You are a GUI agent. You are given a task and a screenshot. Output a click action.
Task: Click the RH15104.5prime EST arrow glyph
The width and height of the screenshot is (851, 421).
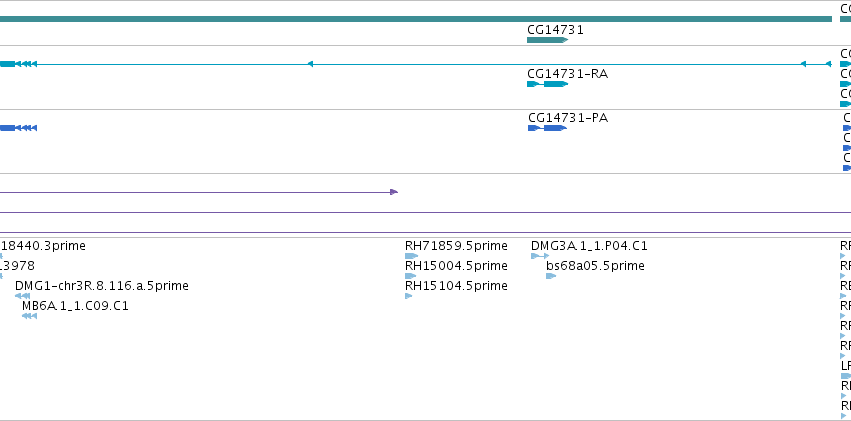409,296
